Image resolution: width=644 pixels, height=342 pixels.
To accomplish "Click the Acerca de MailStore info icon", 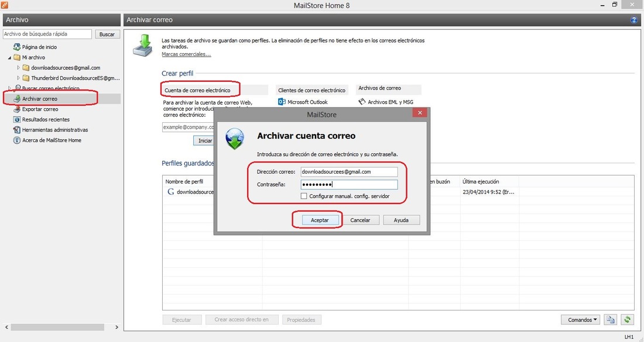I will coord(17,140).
